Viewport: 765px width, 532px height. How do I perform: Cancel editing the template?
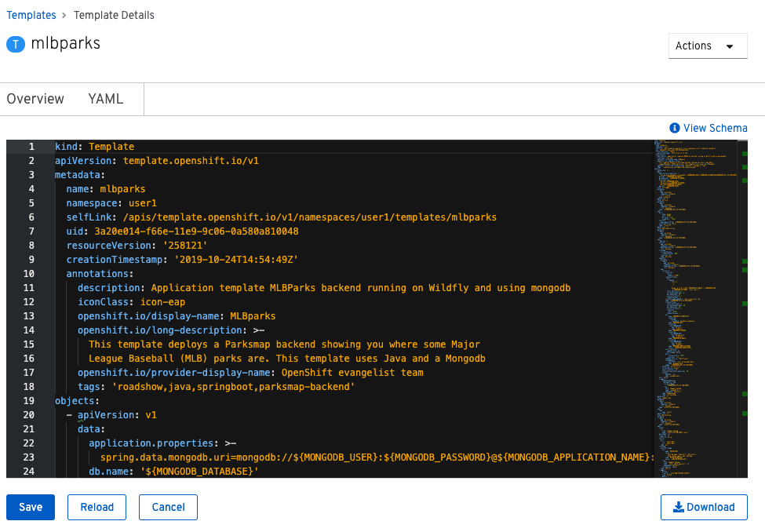(x=168, y=507)
